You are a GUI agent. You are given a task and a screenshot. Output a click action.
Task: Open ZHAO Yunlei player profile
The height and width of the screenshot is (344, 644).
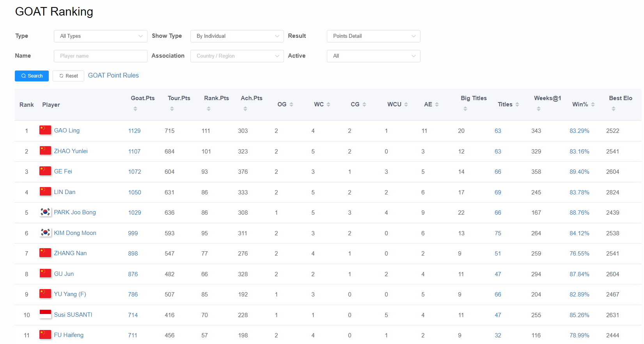[x=71, y=151]
